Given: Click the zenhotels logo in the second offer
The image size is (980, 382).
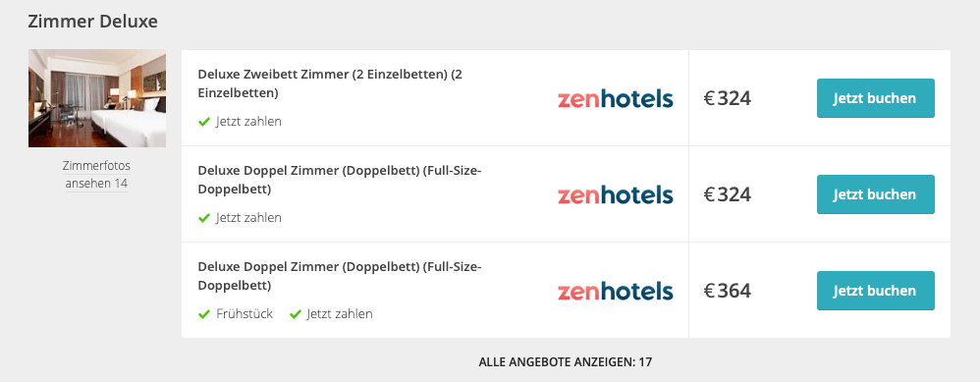Looking at the screenshot, I should [x=615, y=195].
